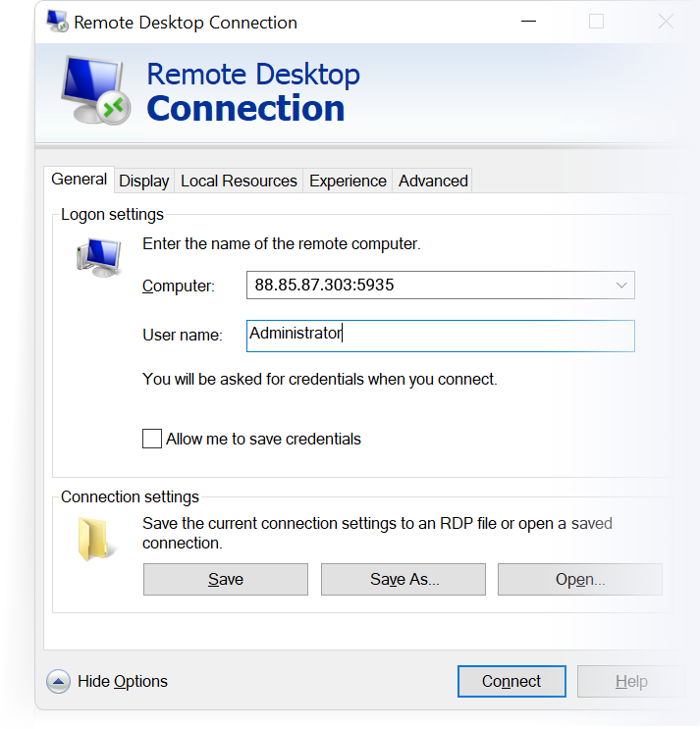
Task: Click the 'Save the current connection settings' text
Action: 377,534
